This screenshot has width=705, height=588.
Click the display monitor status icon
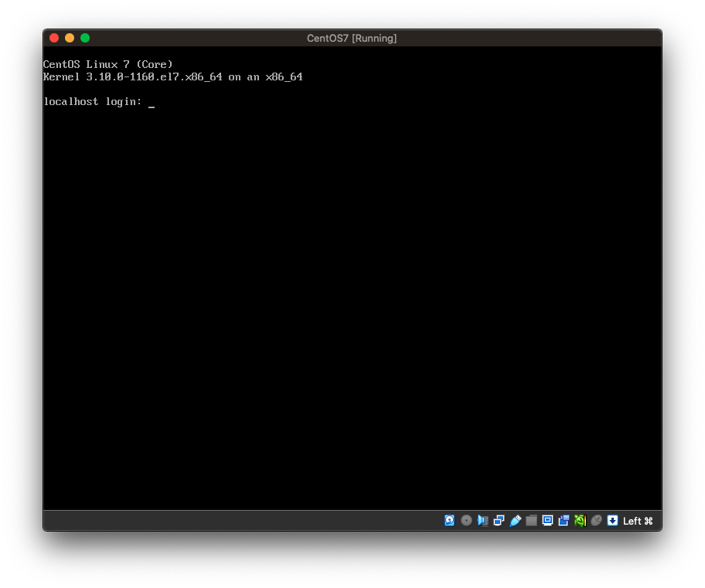547,521
